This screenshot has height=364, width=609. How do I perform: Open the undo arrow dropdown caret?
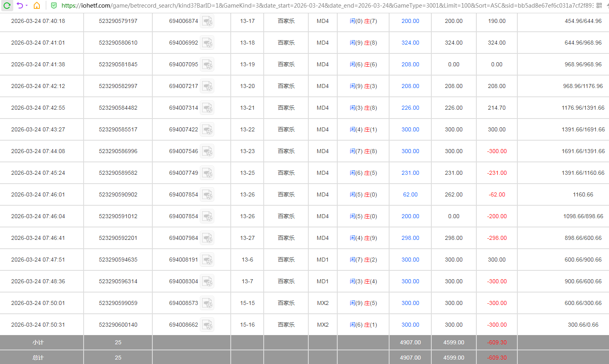[x=27, y=6]
